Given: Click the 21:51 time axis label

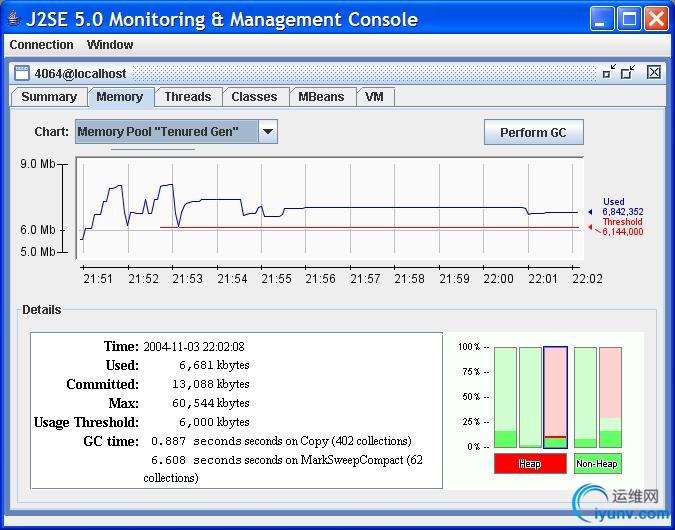Looking at the screenshot, I should 98,279.
